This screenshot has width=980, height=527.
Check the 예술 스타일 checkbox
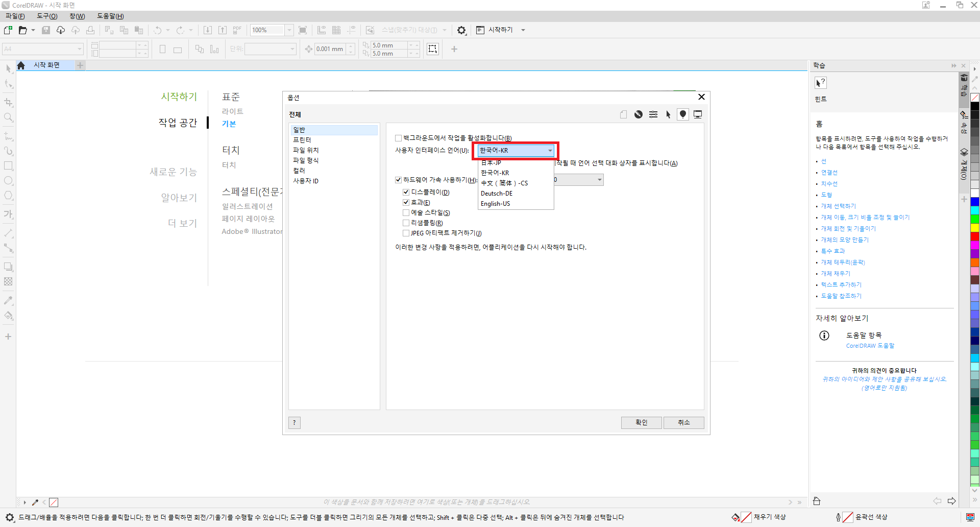[x=406, y=212]
